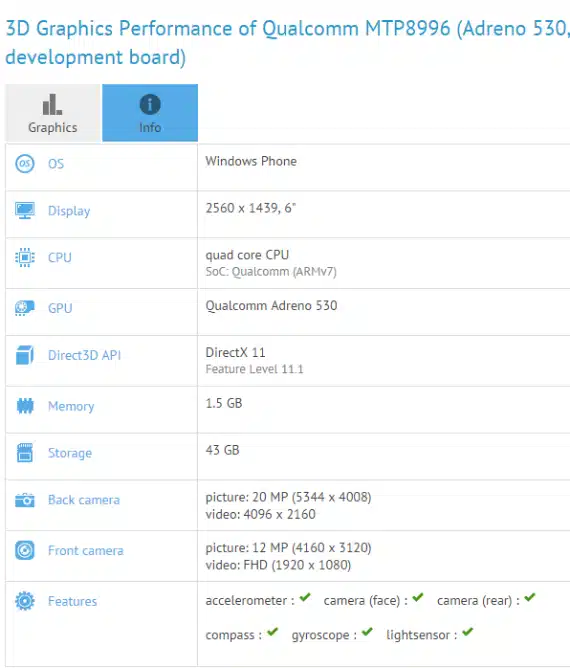Click the lightsensor green checkmark
570x668 pixels.
(468, 632)
